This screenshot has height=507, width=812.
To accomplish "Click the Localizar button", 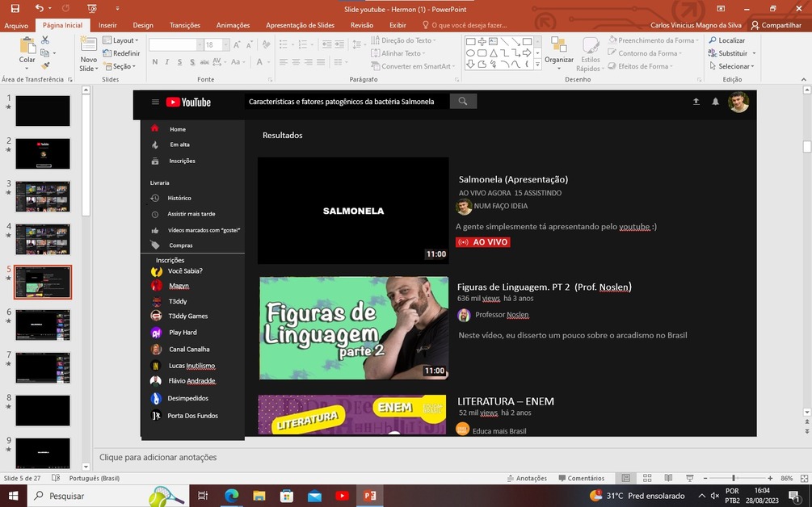I will [727, 40].
